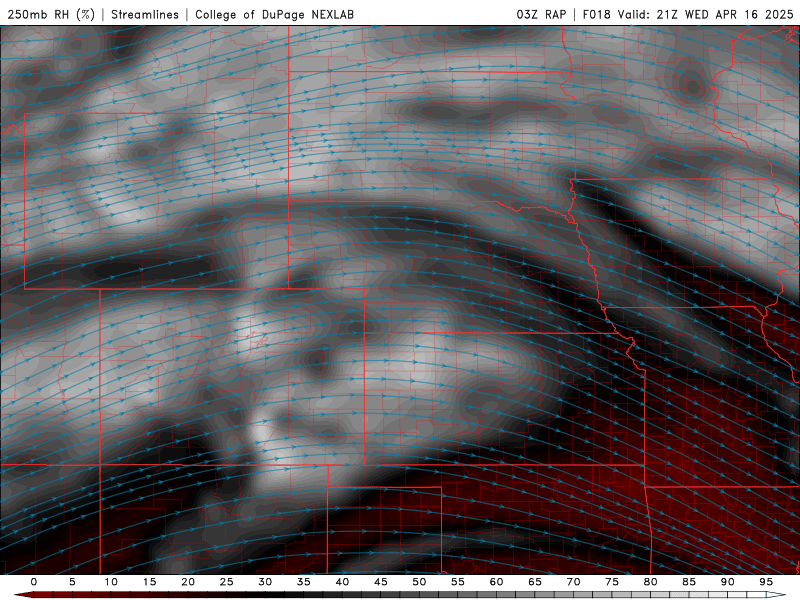This screenshot has height=600, width=800.
Task: Click the '0' value on color scale
Action: (34, 582)
